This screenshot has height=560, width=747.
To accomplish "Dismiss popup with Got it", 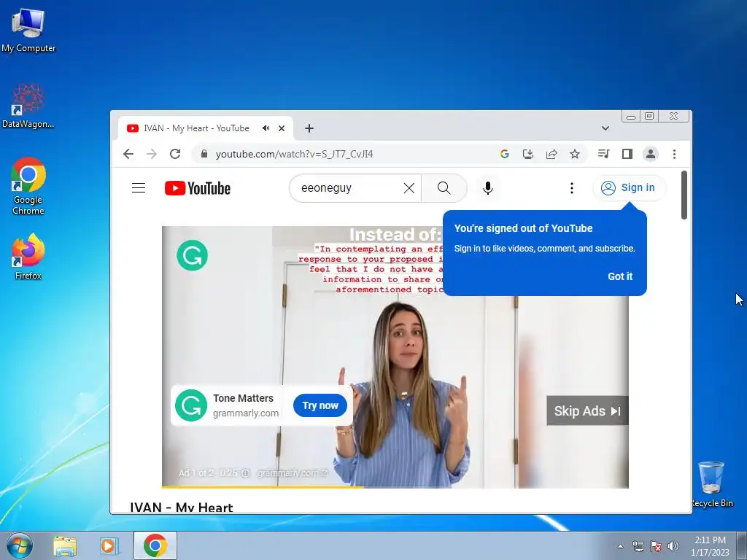I will tap(620, 276).
